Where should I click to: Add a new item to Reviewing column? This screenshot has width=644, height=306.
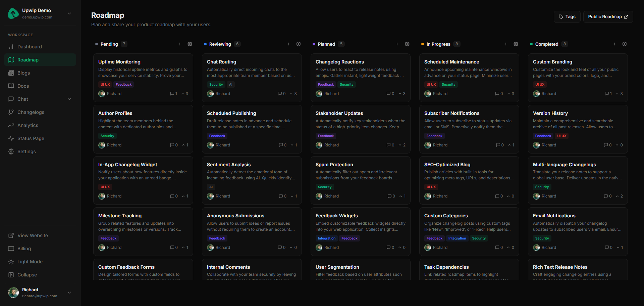coord(288,44)
